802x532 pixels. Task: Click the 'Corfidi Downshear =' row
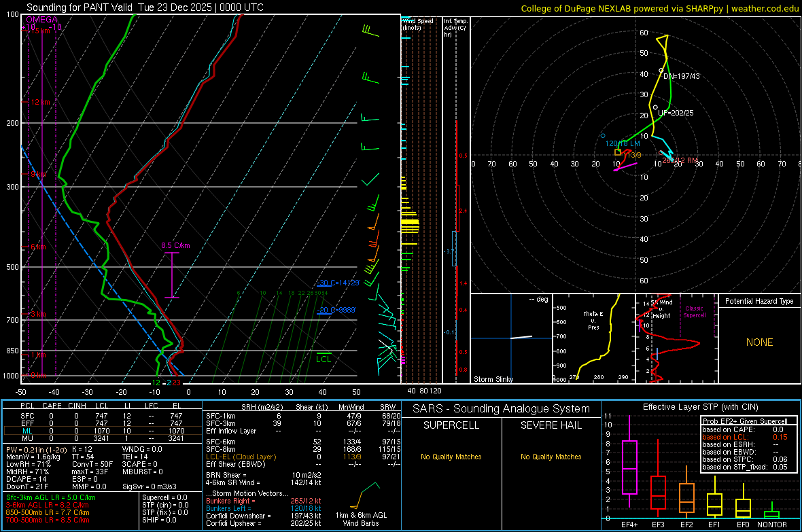tap(264, 516)
